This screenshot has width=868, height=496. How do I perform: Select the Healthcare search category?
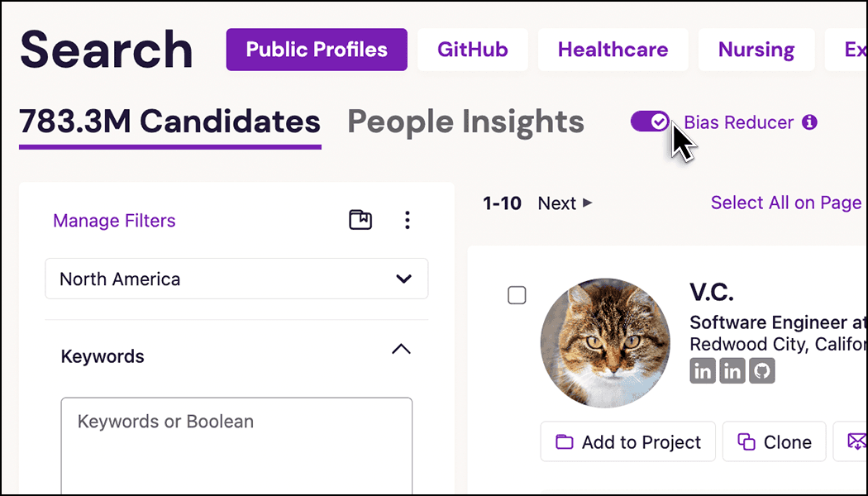(613, 50)
